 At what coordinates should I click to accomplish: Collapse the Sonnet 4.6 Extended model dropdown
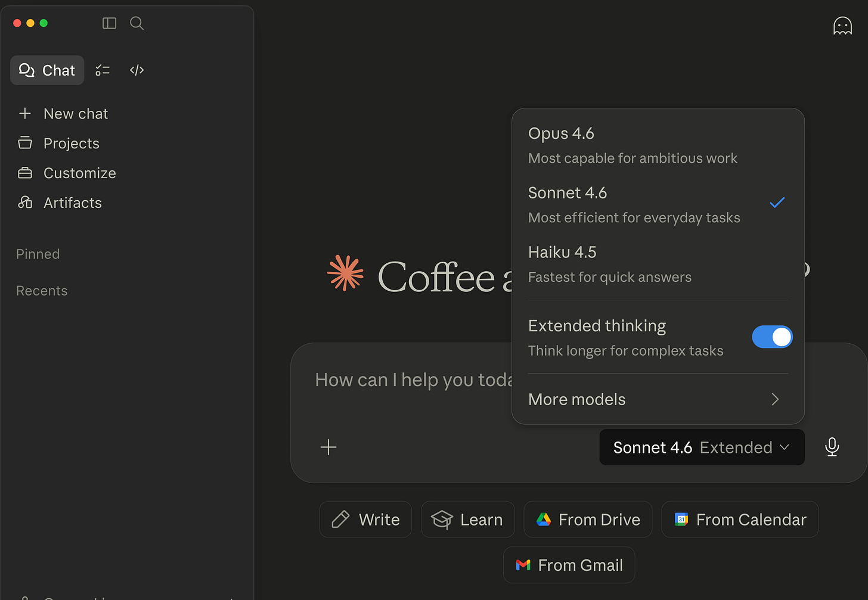point(702,447)
